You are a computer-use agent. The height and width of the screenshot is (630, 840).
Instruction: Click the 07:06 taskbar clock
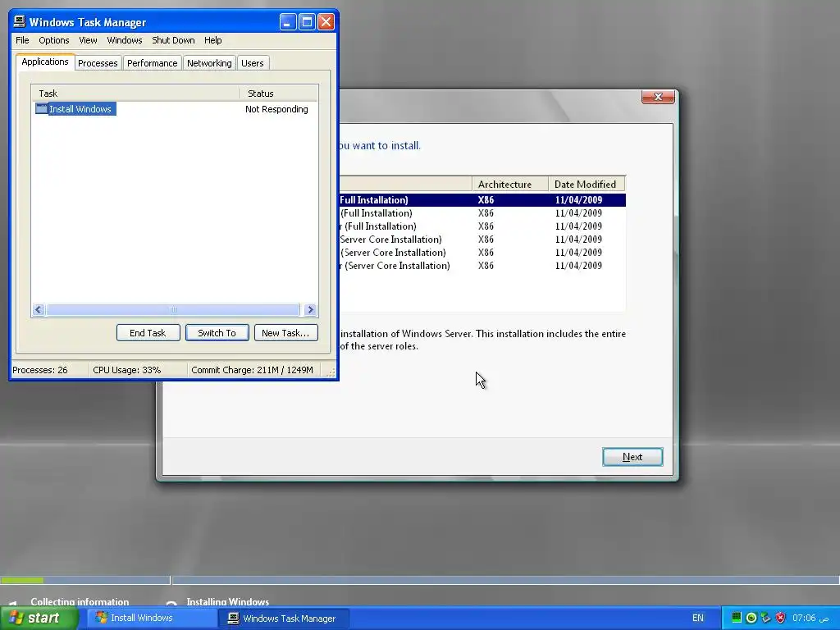pos(810,619)
